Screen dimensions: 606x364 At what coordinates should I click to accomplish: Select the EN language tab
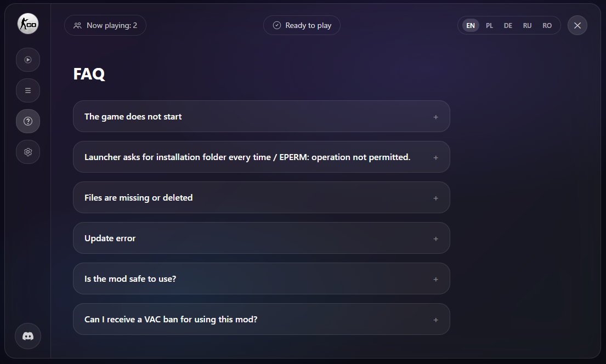click(470, 25)
